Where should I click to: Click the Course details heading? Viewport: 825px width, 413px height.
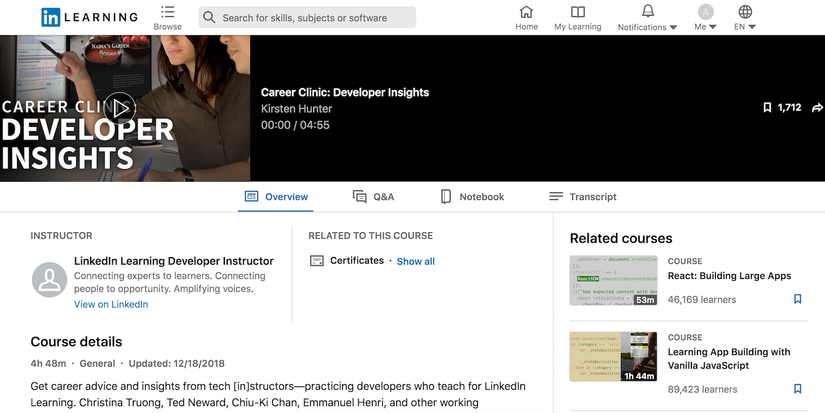[x=76, y=341]
